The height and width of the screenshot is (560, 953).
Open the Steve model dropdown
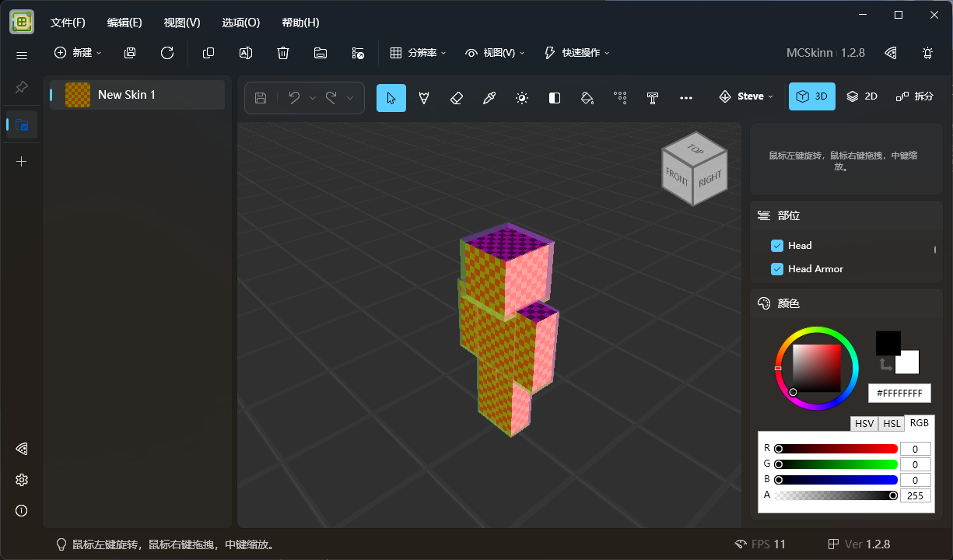pos(746,96)
